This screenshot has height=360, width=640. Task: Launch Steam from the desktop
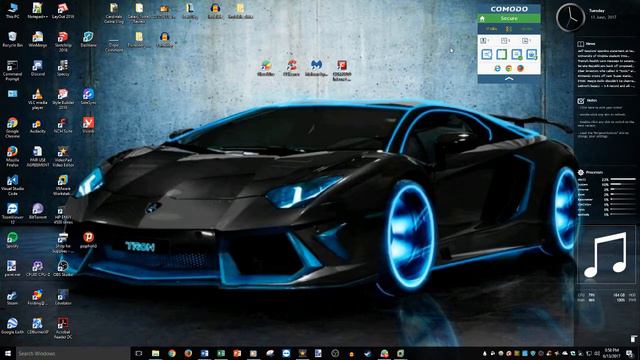pyautogui.click(x=12, y=297)
